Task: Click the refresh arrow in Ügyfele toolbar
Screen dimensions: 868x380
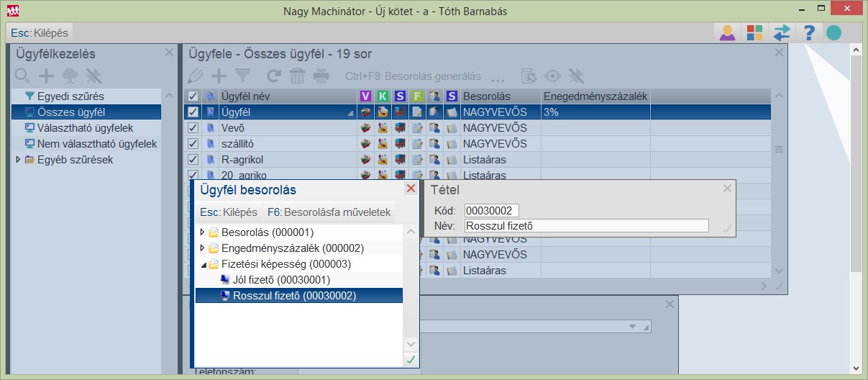Action: (274, 76)
